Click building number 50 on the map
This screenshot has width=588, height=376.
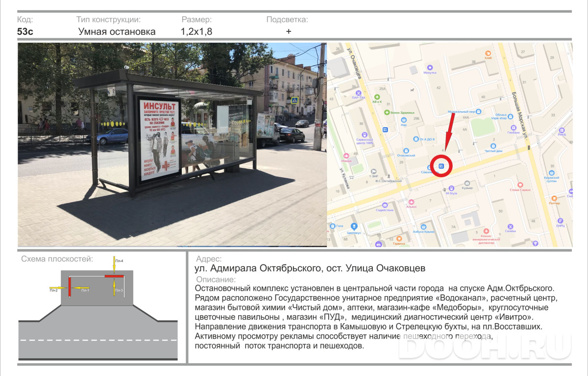pyautogui.click(x=500, y=211)
